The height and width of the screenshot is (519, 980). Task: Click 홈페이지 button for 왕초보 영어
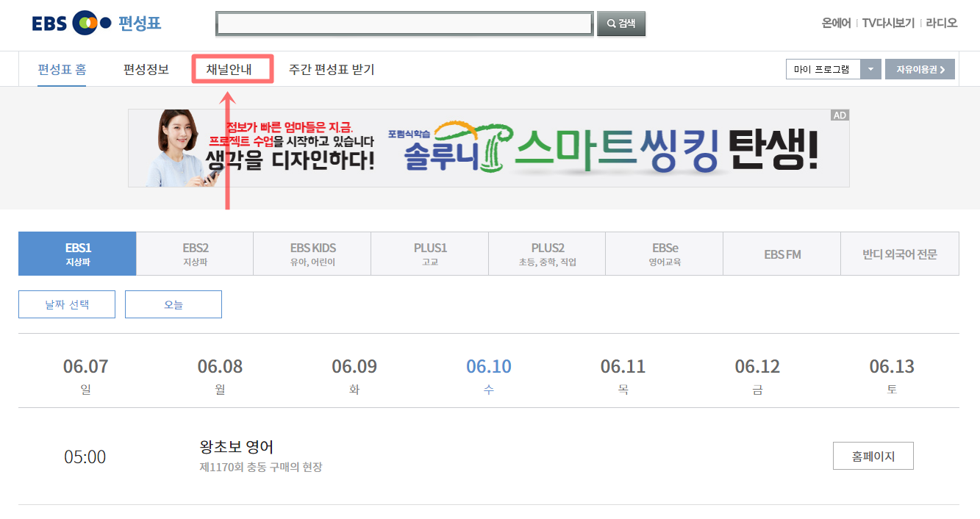coord(873,456)
